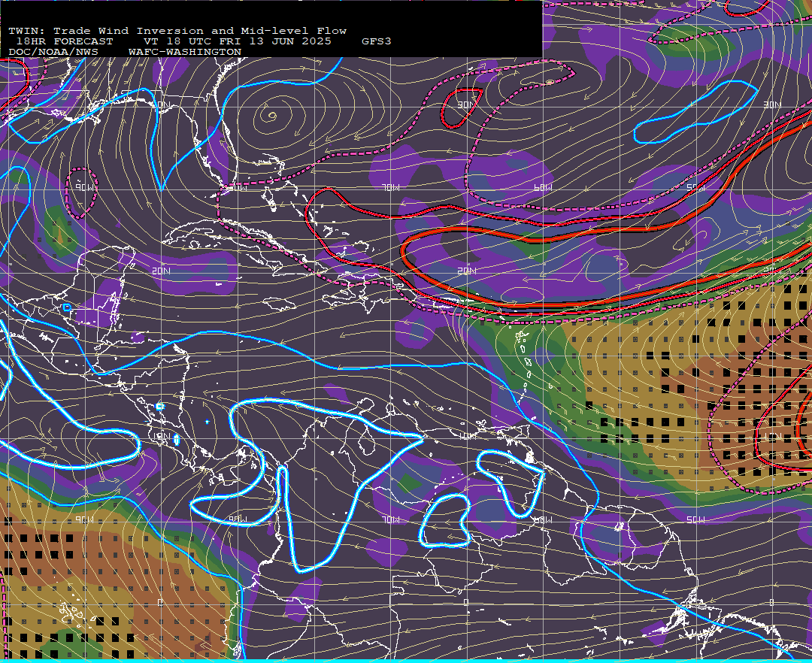Click the 50W label off the French Guiana coast
Image resolution: width=812 pixels, height=663 pixels.
[695, 519]
